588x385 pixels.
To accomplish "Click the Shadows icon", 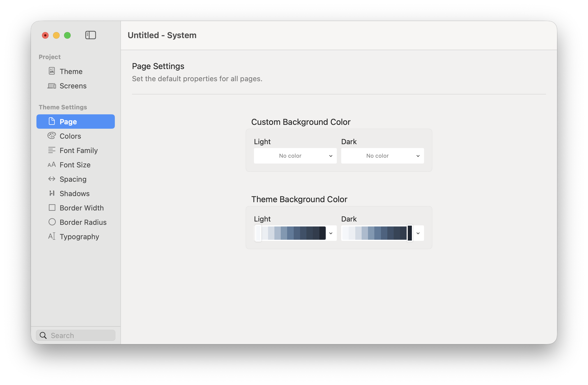I will click(52, 193).
